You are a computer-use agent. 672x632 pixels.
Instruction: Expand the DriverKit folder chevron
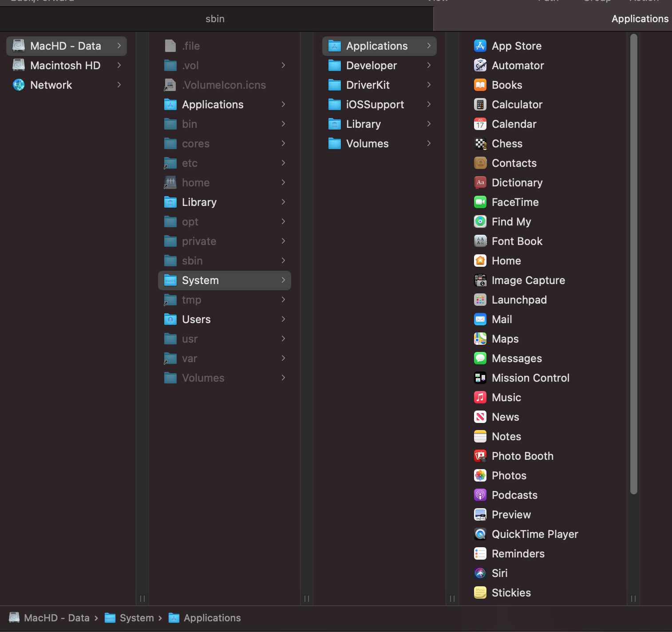[x=429, y=85]
